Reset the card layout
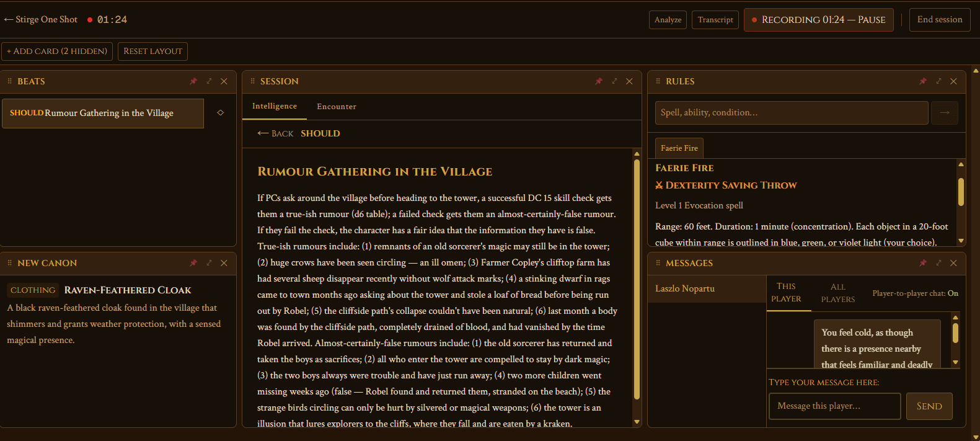The image size is (980, 441). pos(152,51)
